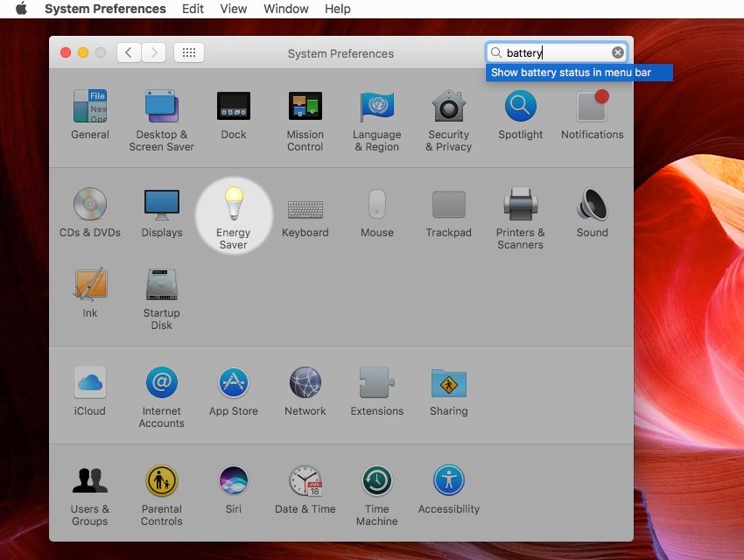Clear the search field text

pyautogui.click(x=617, y=52)
